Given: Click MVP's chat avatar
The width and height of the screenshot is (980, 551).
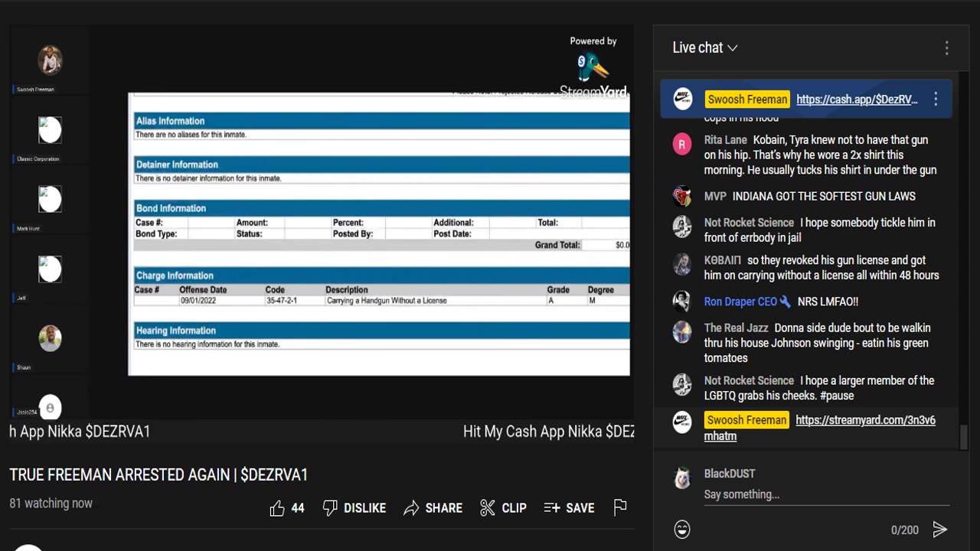Looking at the screenshot, I should 682,197.
